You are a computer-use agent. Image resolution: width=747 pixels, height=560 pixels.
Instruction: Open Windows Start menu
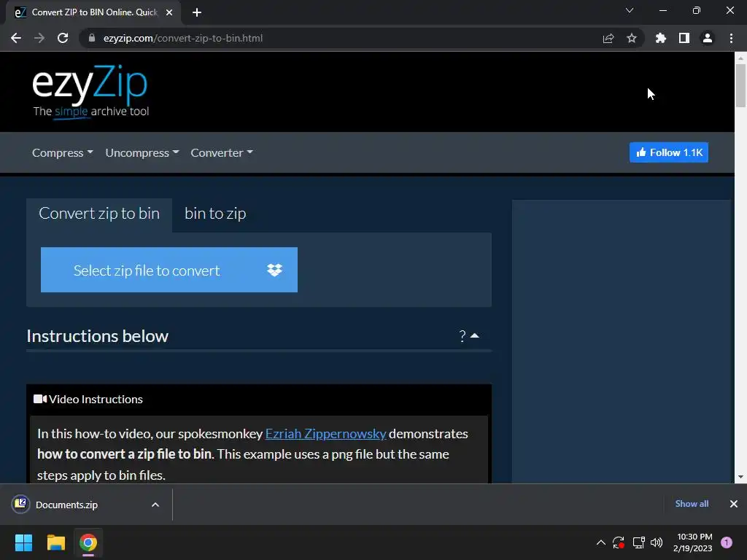[x=23, y=542]
